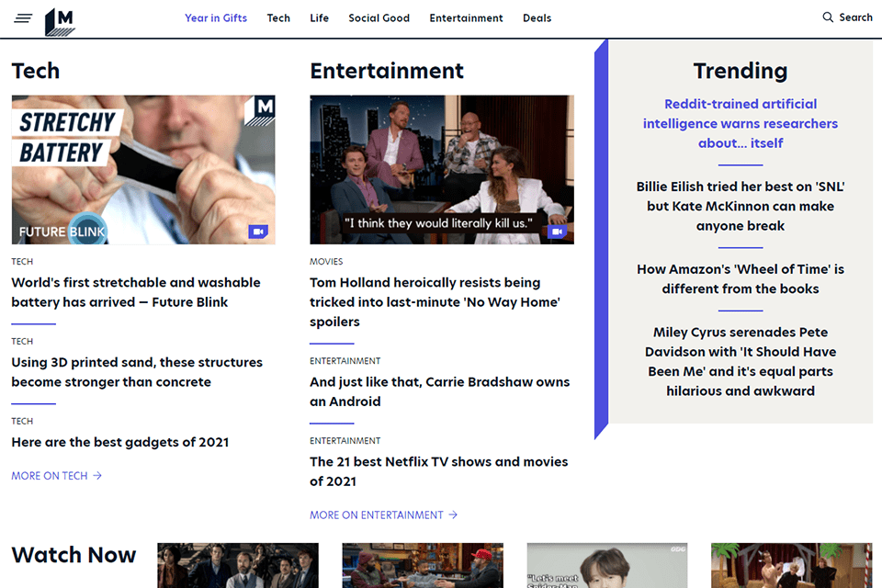Image resolution: width=882 pixels, height=588 pixels.
Task: Open Amazon's Wheel of Time trending article
Action: [x=741, y=279]
